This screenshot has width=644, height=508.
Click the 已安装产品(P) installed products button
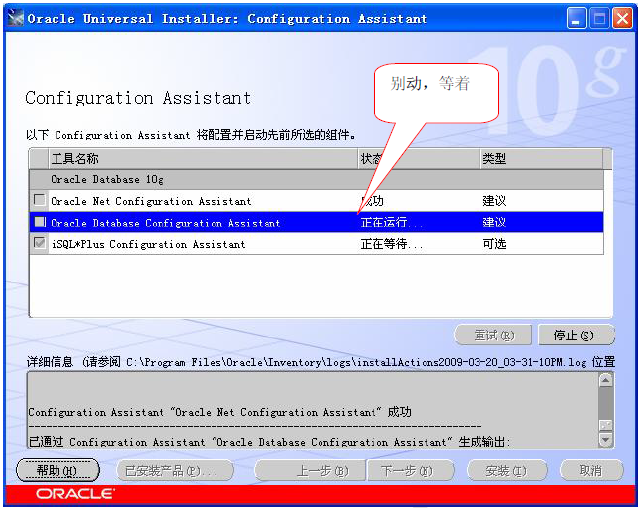coord(175,470)
